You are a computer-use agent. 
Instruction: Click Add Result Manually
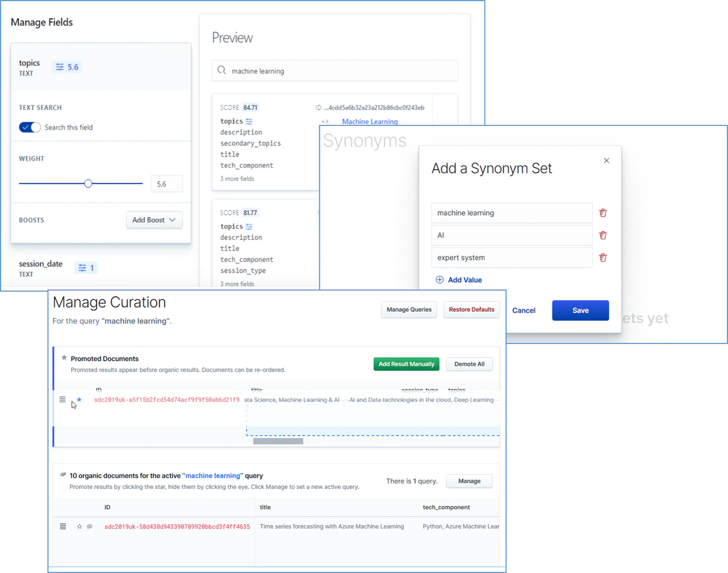point(407,364)
